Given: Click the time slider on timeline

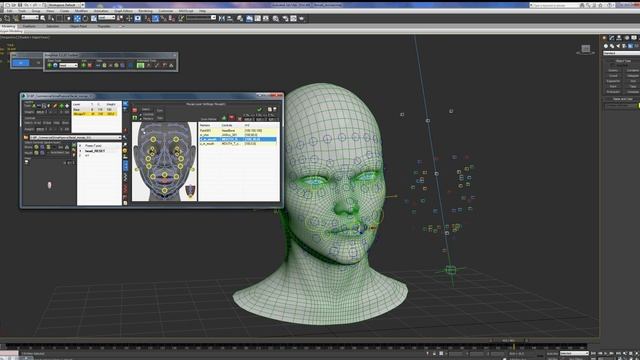Looking at the screenshot, I should tap(509, 340).
